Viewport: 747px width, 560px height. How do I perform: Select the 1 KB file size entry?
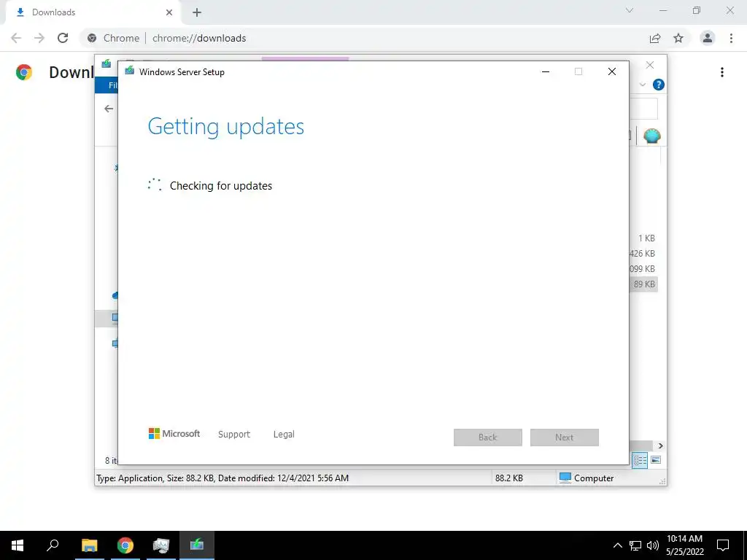[646, 238]
